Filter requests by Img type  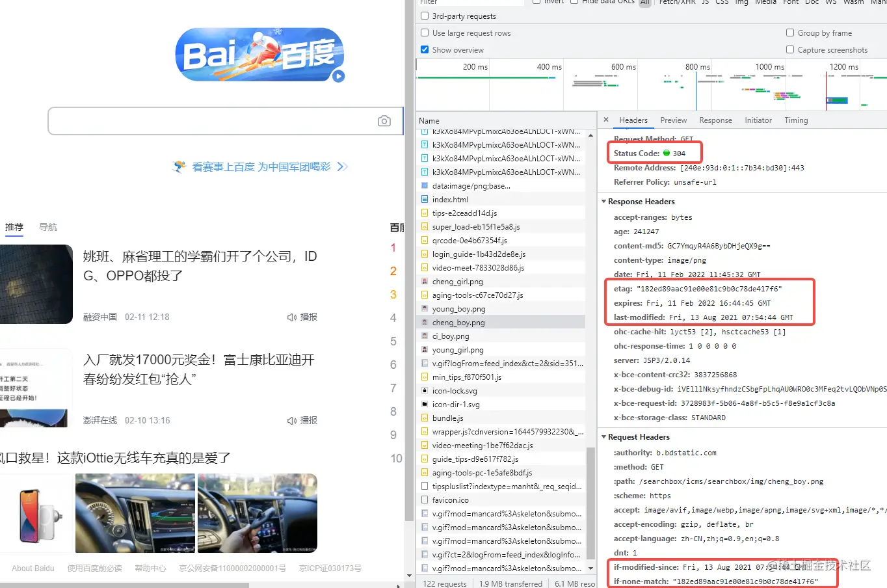tap(741, 3)
